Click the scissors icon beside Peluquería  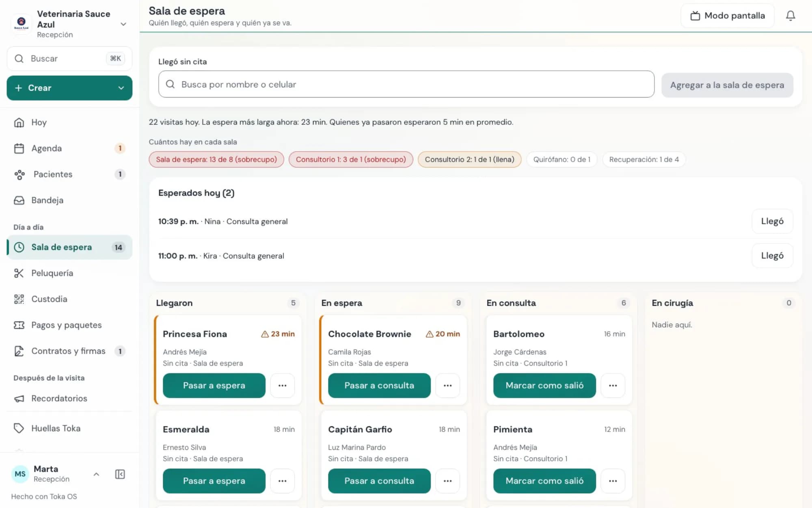[x=19, y=273]
